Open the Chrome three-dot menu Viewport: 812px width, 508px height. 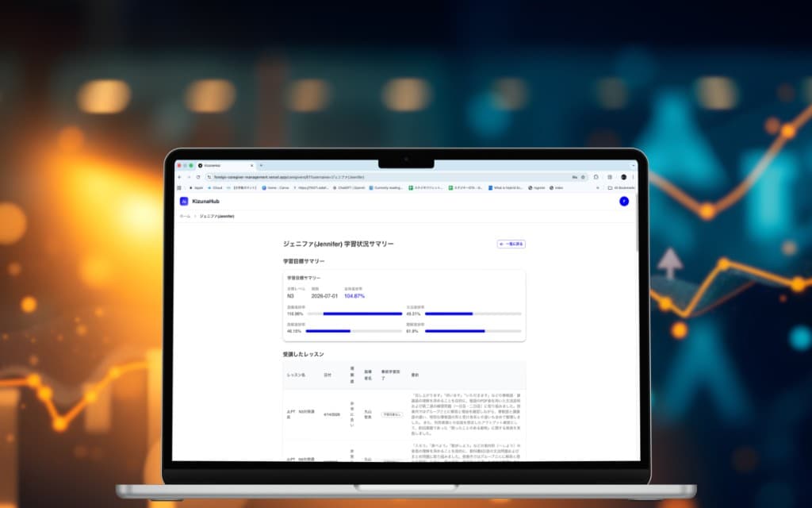(633, 177)
